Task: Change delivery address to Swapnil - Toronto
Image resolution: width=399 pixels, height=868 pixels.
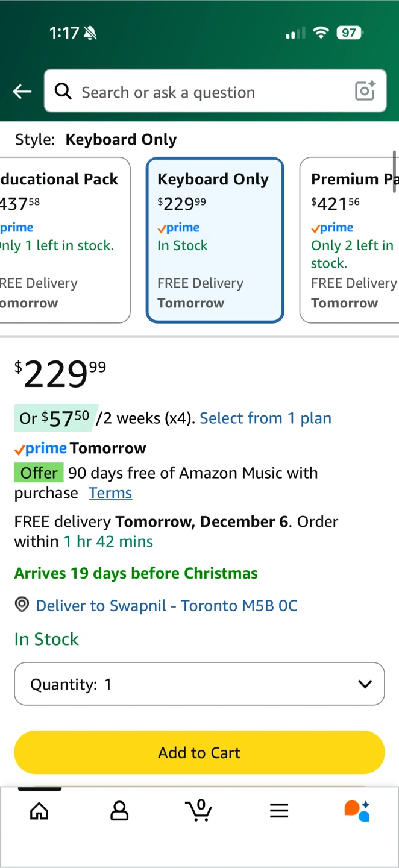Action: tap(166, 605)
